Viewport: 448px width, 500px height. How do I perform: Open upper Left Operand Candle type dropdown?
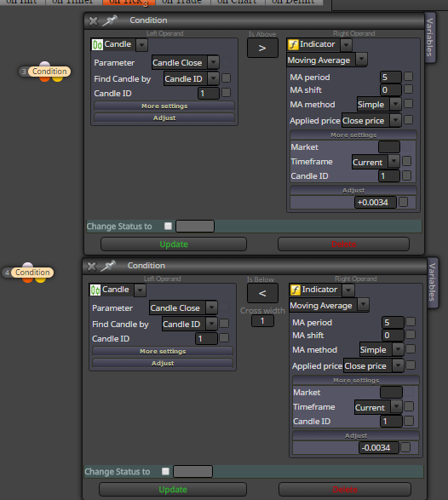[x=141, y=44]
